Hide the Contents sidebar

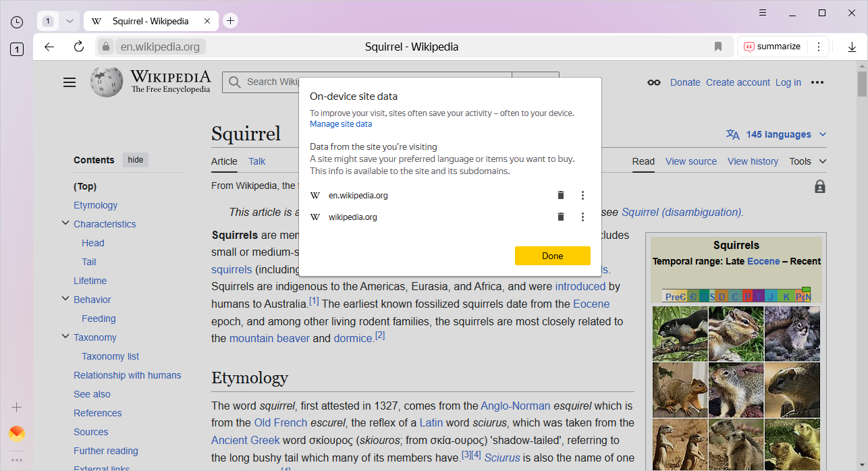(136, 160)
